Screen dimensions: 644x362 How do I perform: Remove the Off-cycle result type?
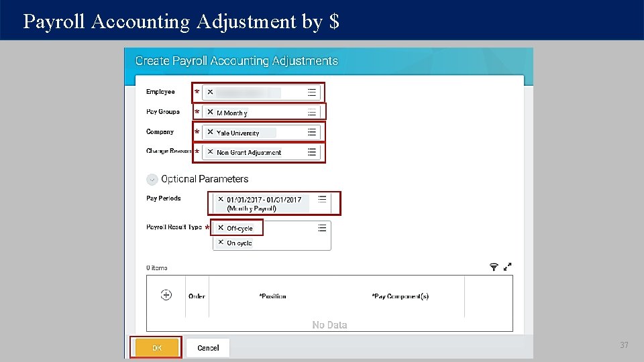click(221, 227)
